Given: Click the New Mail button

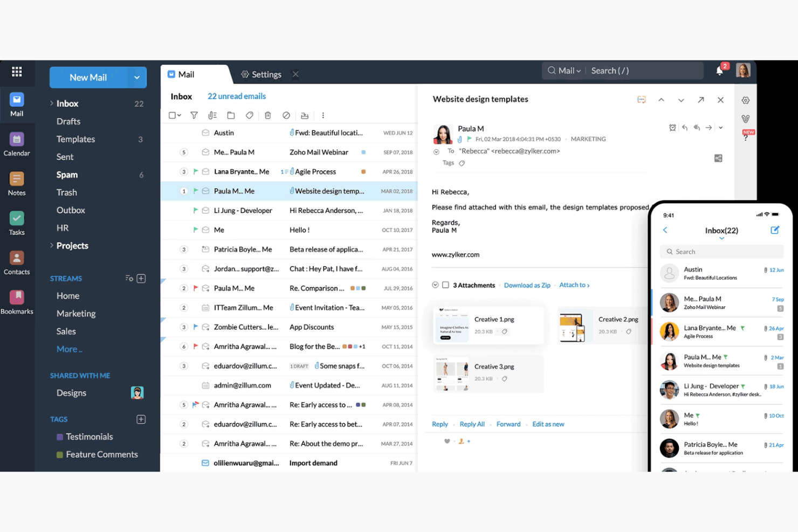Looking at the screenshot, I should 88,78.
